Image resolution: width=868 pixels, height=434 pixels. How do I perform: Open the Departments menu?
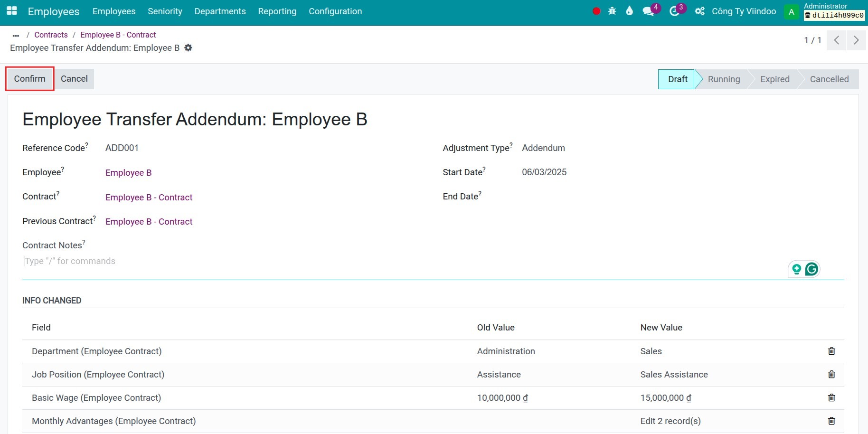220,11
